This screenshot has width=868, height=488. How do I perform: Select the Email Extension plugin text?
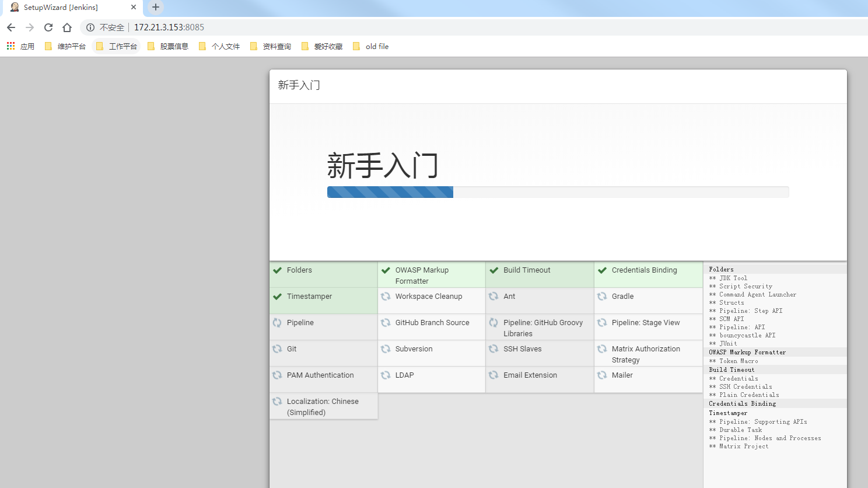(x=530, y=375)
